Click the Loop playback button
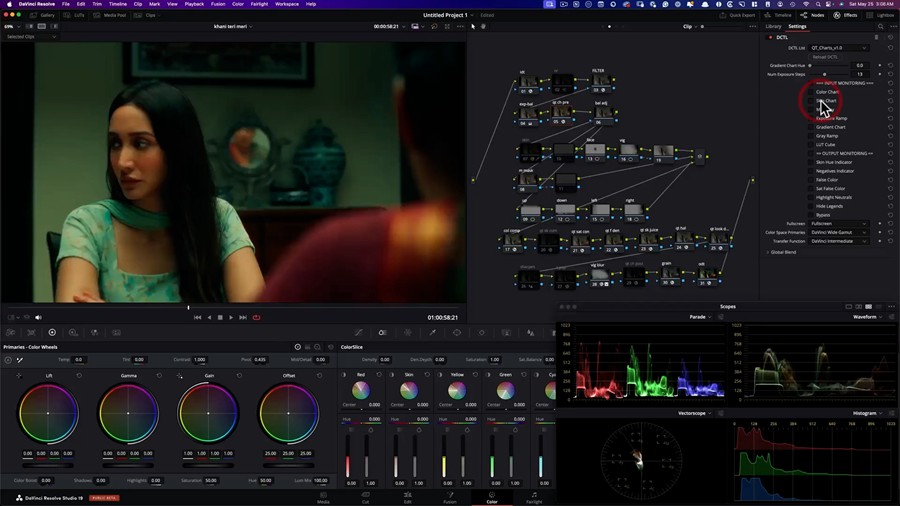 (x=257, y=317)
